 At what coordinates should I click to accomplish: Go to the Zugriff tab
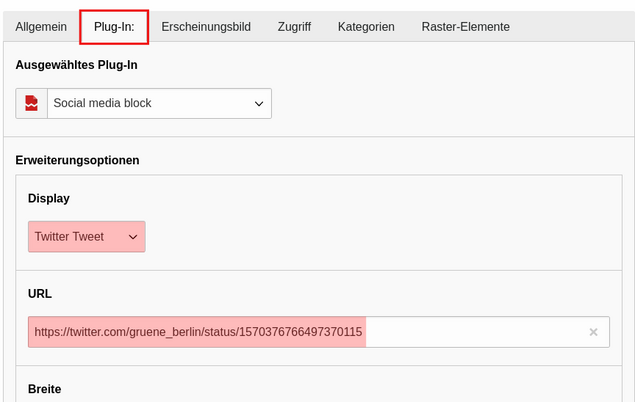click(x=294, y=27)
